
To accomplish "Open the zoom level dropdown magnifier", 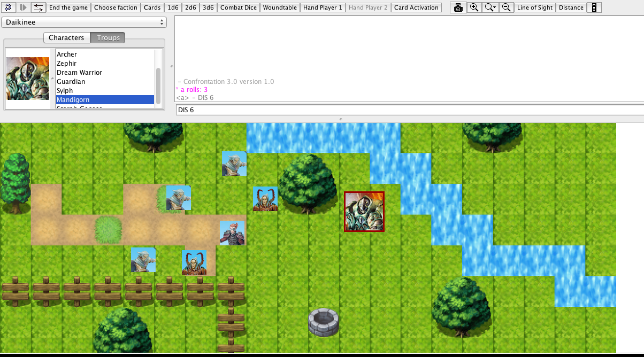I will point(490,7).
